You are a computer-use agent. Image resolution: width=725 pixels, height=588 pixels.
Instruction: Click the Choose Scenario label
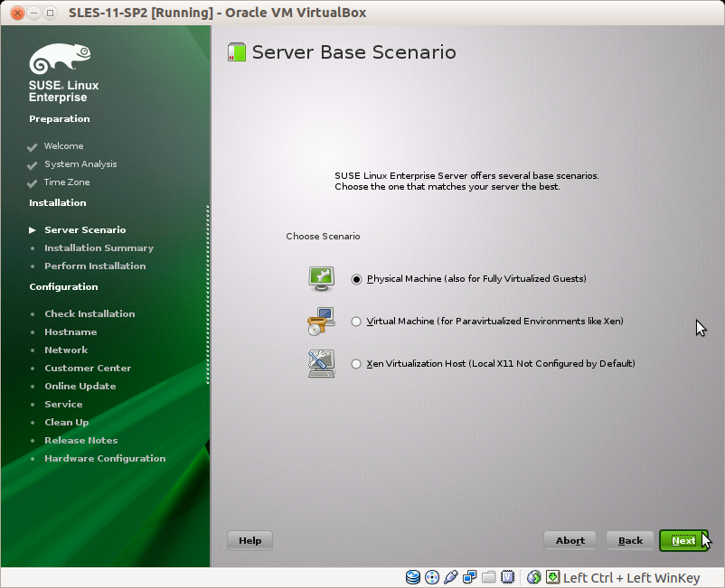(x=323, y=237)
